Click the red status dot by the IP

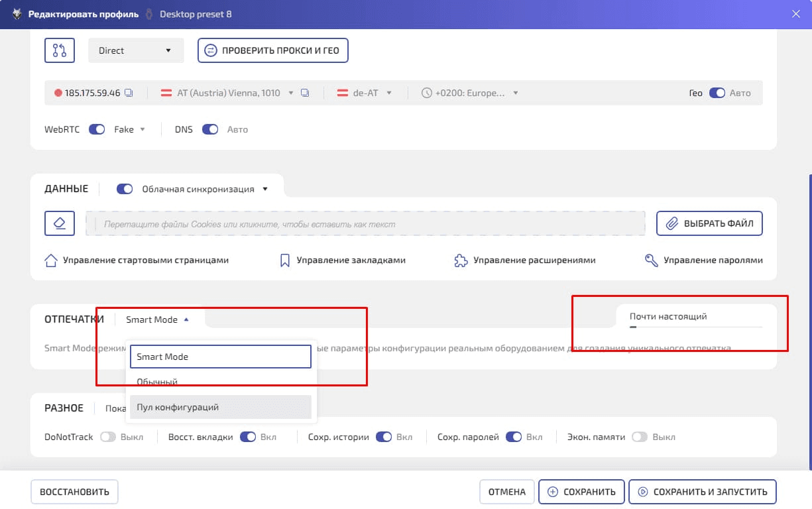point(58,93)
